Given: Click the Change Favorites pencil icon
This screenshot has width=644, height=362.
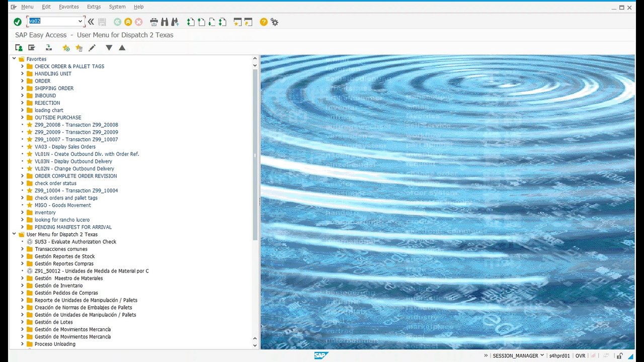Looking at the screenshot, I should click(92, 48).
